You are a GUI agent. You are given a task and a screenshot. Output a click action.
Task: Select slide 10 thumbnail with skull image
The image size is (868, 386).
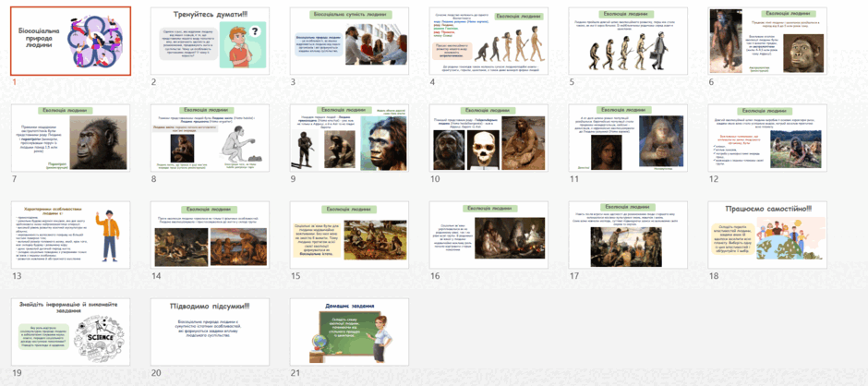[x=488, y=138]
